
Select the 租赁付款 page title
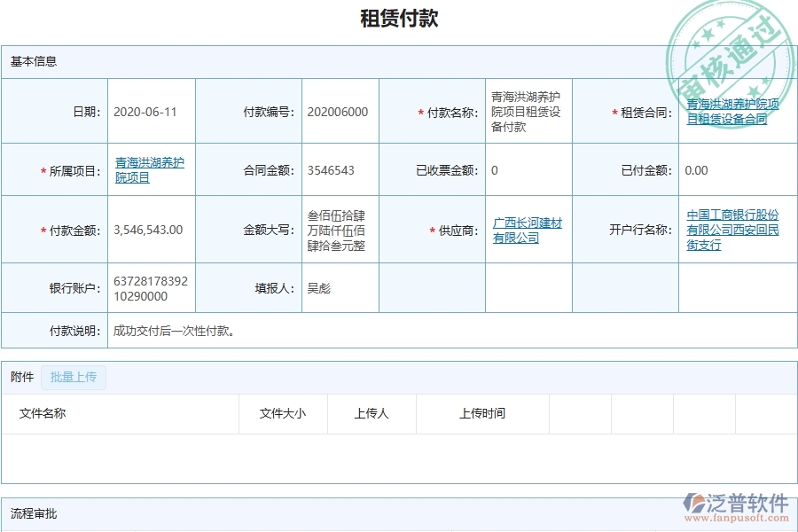pyautogui.click(x=399, y=18)
